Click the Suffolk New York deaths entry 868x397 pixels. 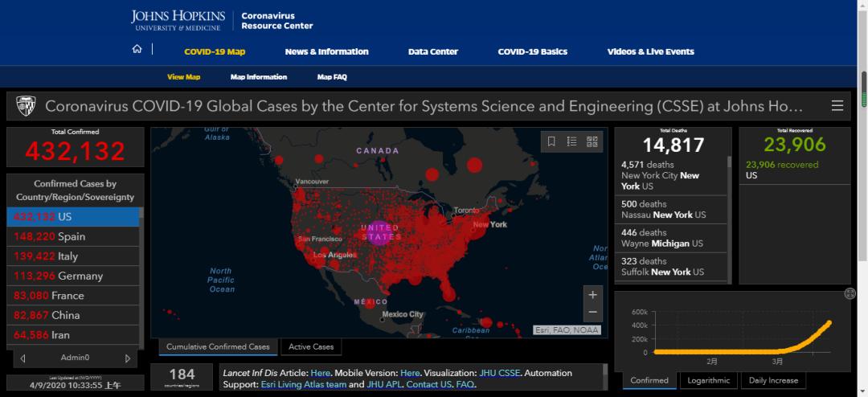(670, 267)
